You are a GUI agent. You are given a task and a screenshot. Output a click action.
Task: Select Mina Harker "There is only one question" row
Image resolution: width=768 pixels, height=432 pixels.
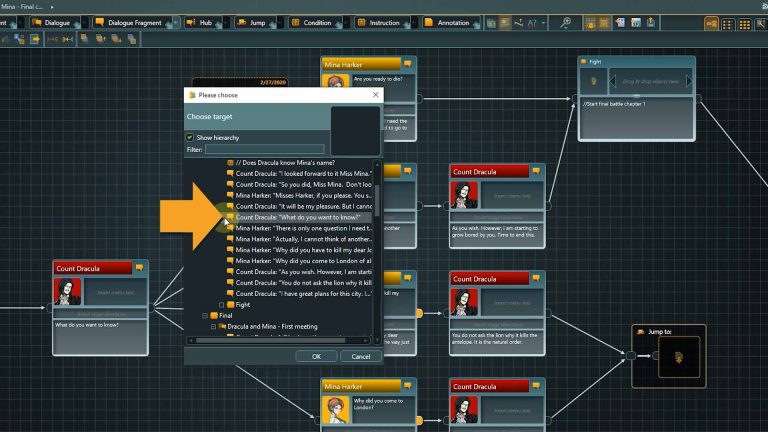299,228
